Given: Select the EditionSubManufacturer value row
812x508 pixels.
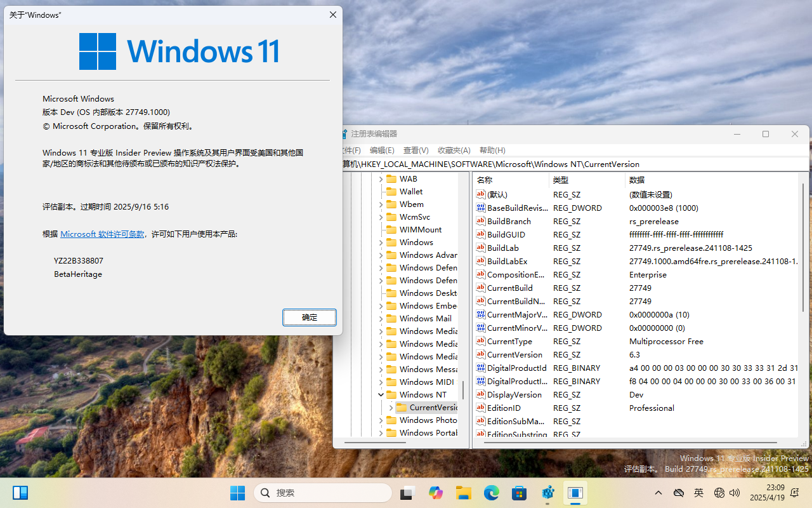Looking at the screenshot, I should 637,421.
